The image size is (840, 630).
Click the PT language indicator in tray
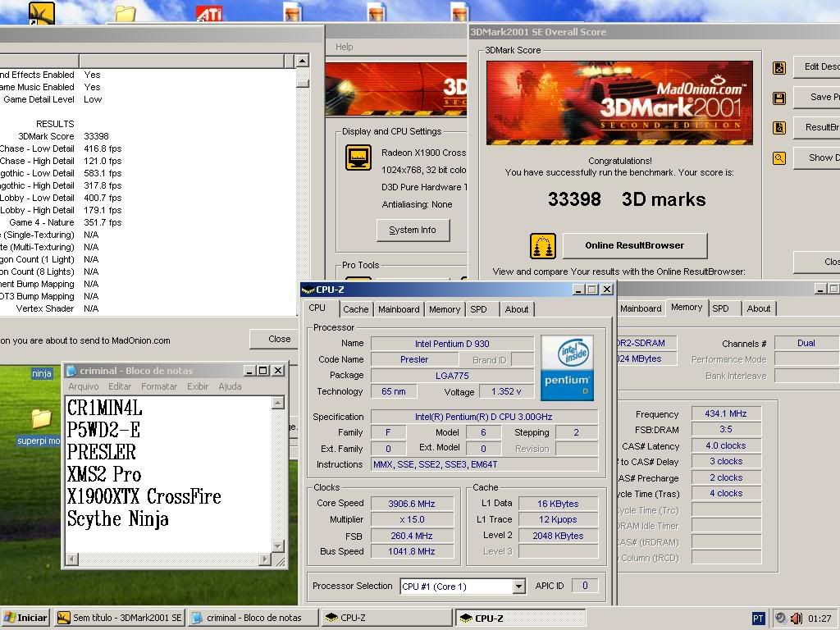click(x=758, y=619)
